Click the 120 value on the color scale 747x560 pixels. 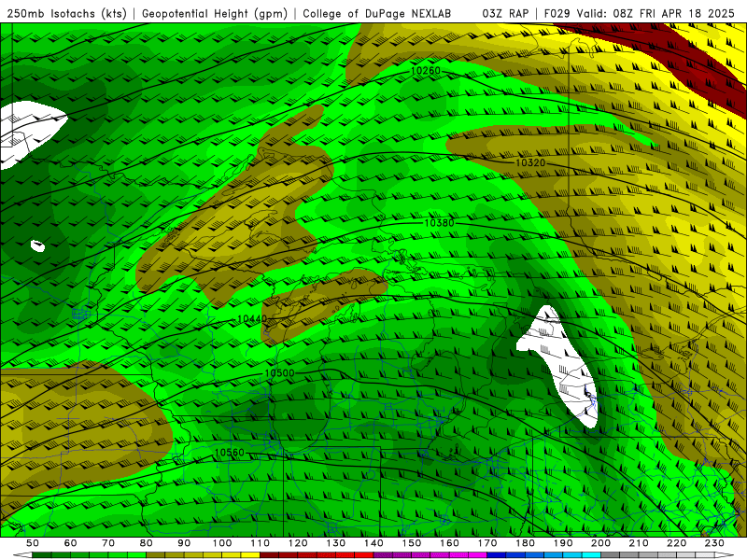[x=298, y=543]
